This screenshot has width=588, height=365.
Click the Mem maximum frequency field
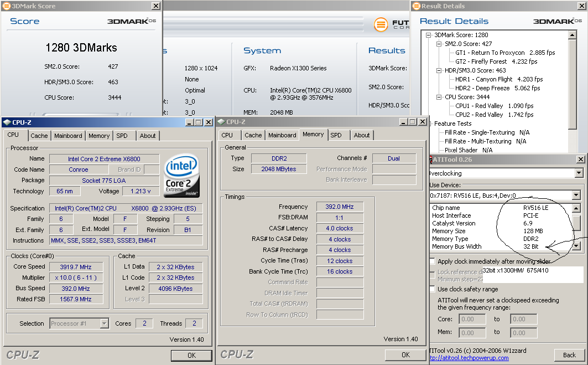(523, 333)
